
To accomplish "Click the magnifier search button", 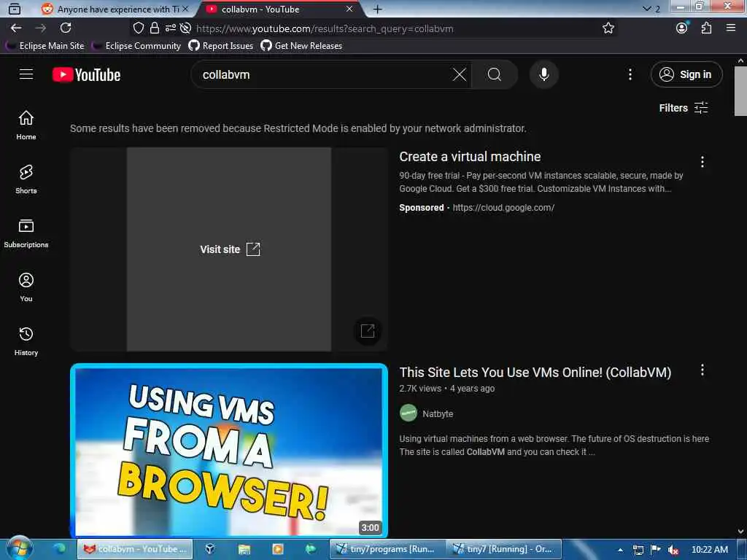I will (495, 74).
